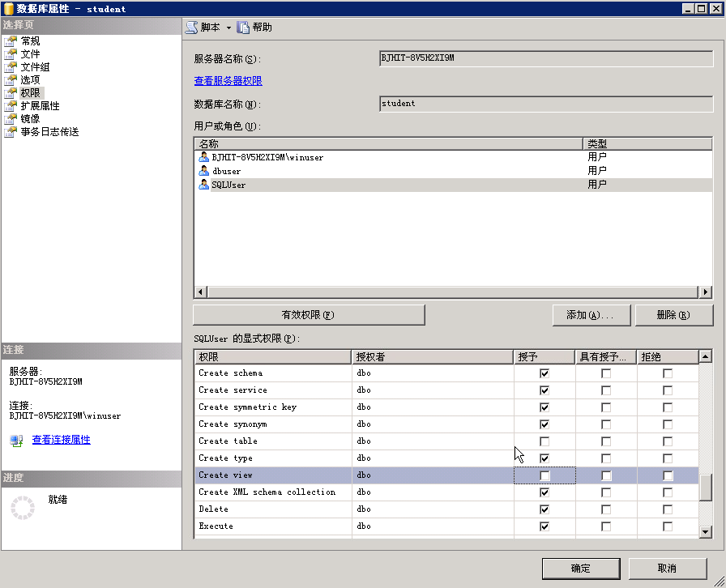Select the 常规 page icon
Screen dimensions: 726x588
11,41
